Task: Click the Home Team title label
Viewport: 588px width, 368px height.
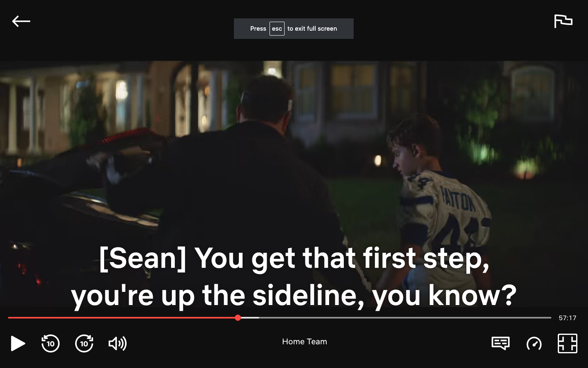Action: pos(305,341)
